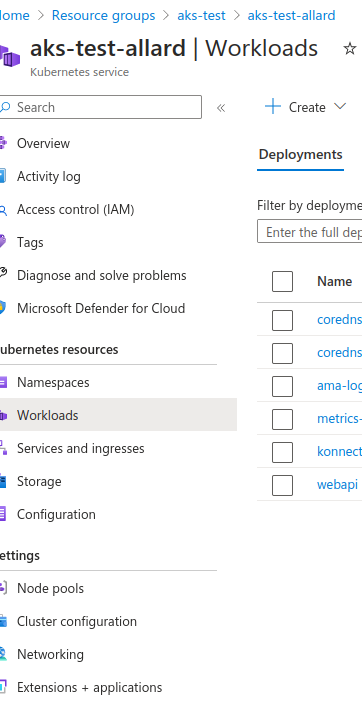
Task: Focus the sidebar Search field
Action: 100,107
